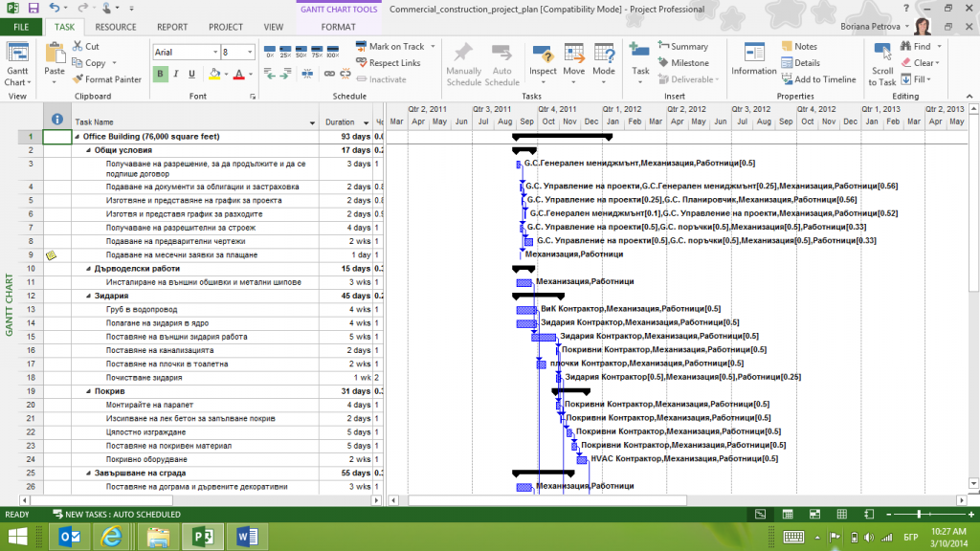Click the font color red A swatch

click(238, 74)
